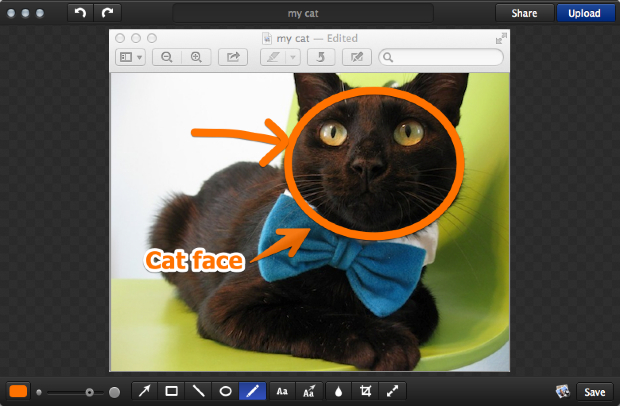This screenshot has height=406, width=620.
Task: Select the Text with arrow callout tool
Action: [x=309, y=391]
